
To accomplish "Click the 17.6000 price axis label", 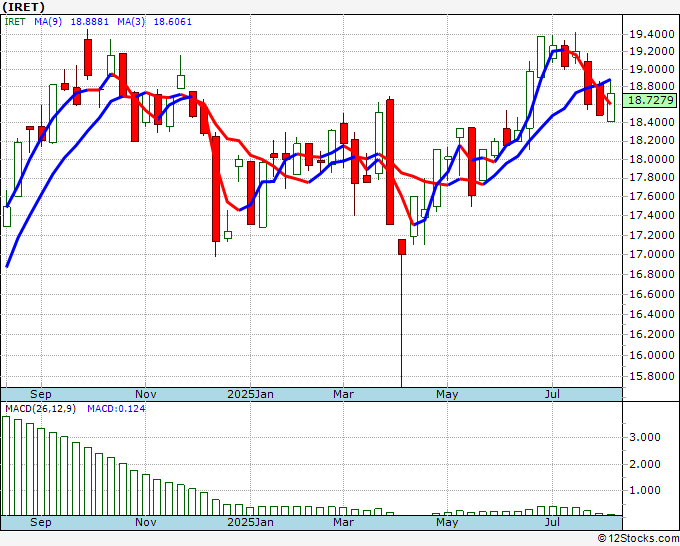I will click(x=652, y=196).
